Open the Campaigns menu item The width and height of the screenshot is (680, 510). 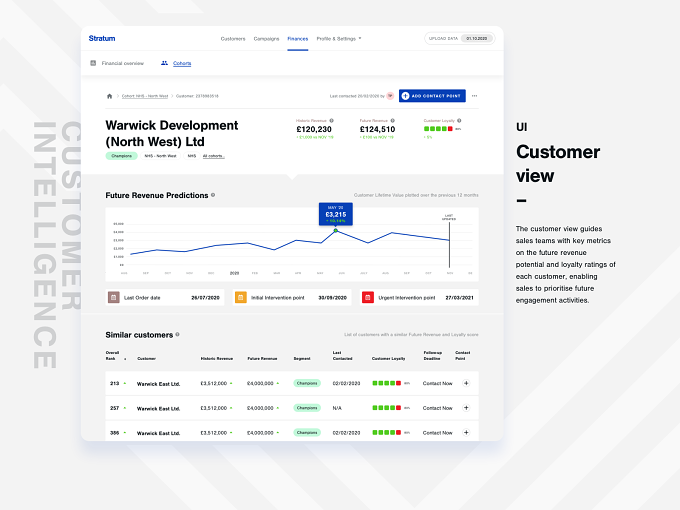tap(266, 39)
